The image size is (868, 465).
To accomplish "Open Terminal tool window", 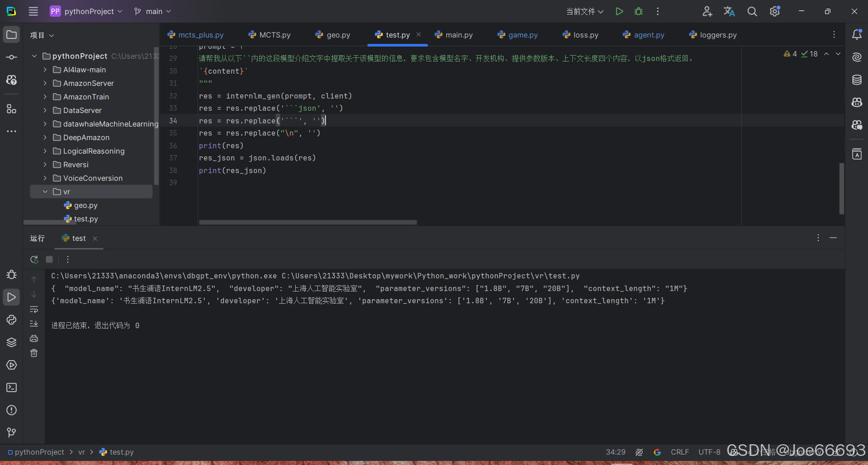I will (x=12, y=387).
